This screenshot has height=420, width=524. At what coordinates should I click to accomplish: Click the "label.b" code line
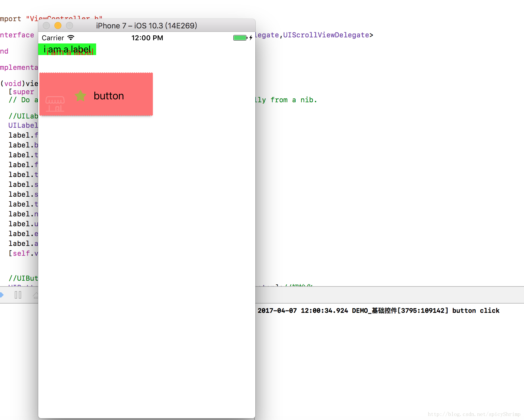23,145
